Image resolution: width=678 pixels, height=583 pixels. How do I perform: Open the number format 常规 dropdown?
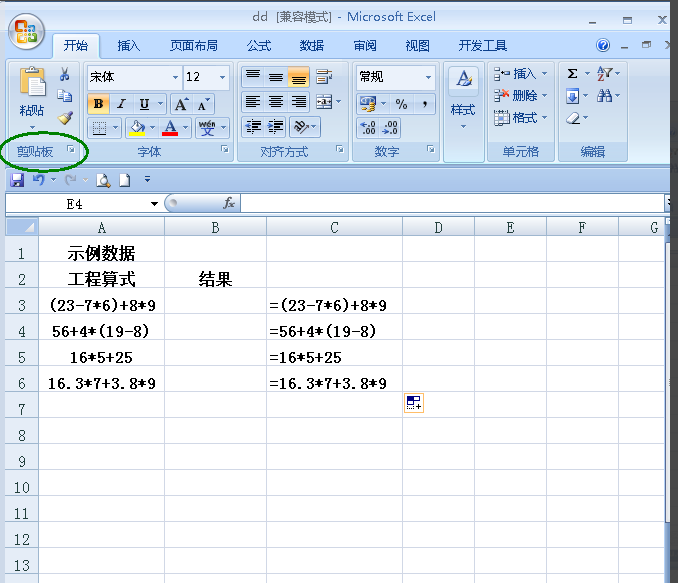point(428,77)
